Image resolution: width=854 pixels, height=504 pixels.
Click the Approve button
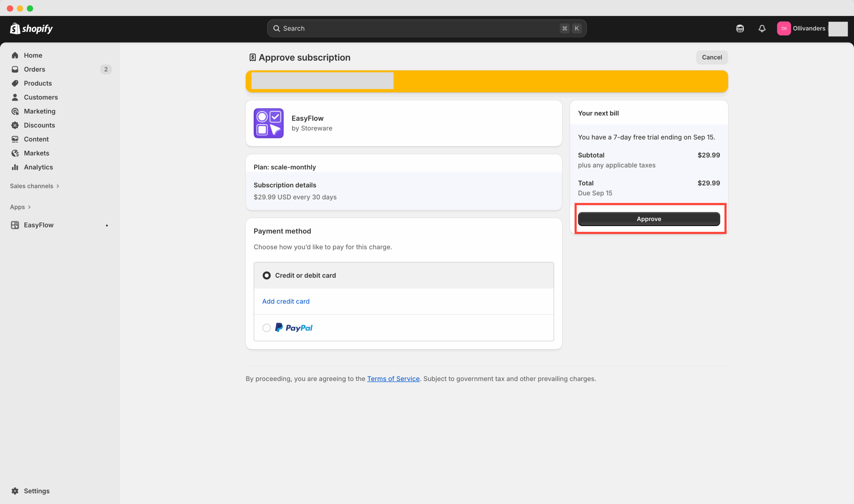[x=649, y=219]
